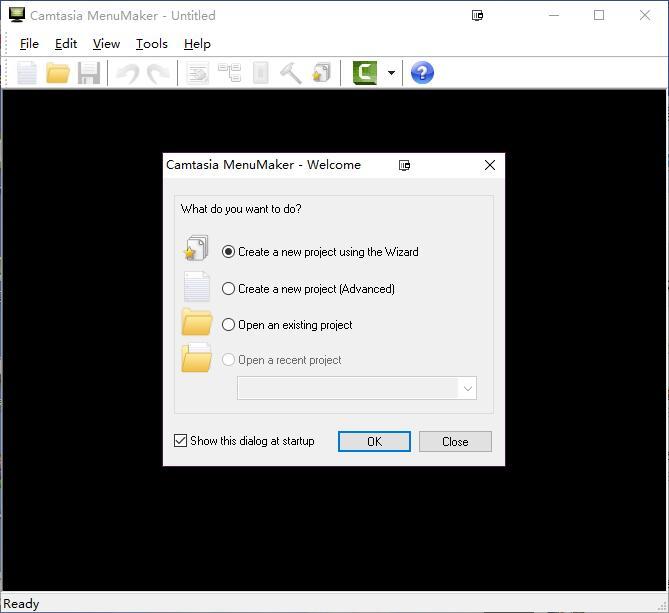The image size is (669, 613).
Task: Open the Help menu
Action: (x=197, y=44)
